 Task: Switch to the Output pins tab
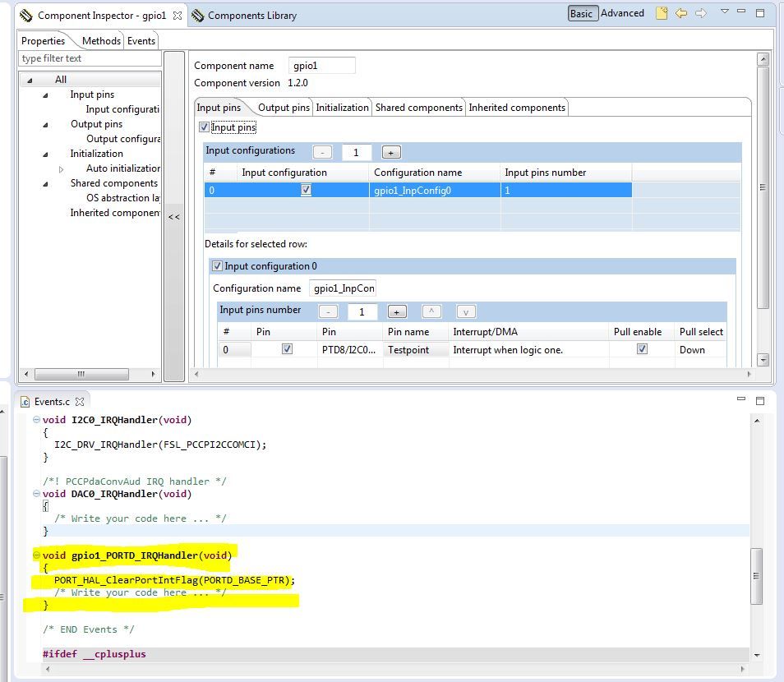pos(284,108)
